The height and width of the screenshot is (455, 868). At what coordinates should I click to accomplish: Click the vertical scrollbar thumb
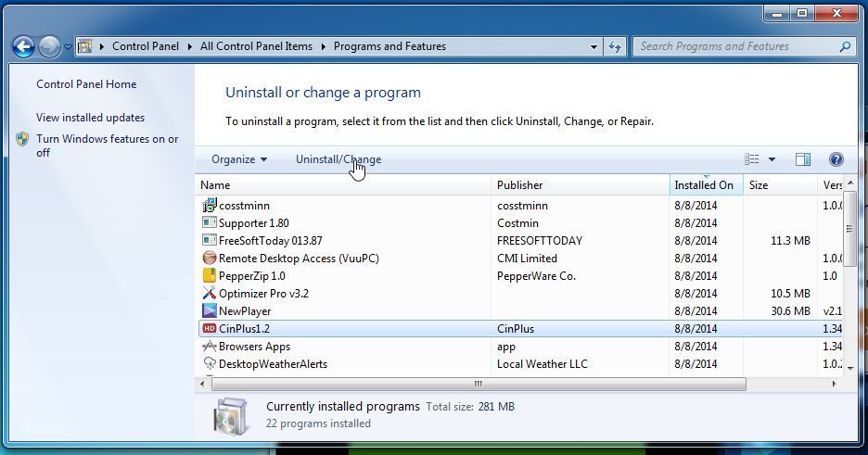[x=849, y=229]
